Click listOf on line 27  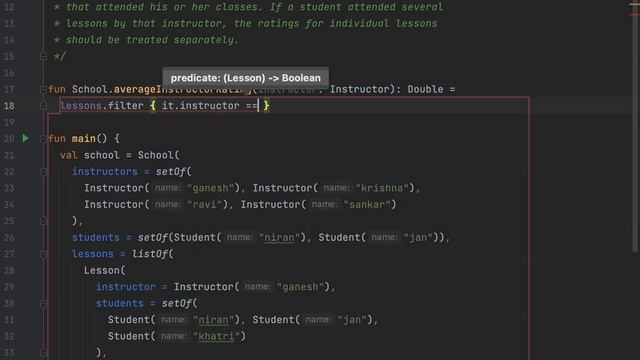click(150, 254)
